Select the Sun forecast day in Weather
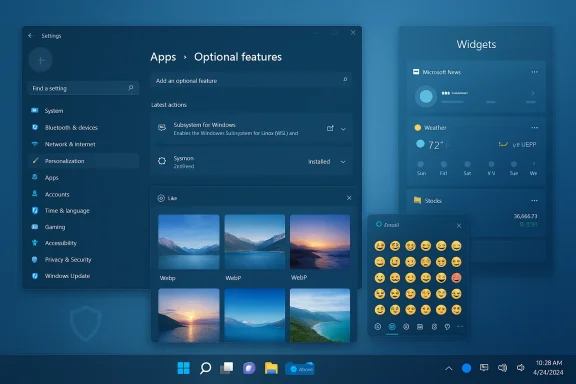This screenshot has width=576, height=384. (x=421, y=168)
